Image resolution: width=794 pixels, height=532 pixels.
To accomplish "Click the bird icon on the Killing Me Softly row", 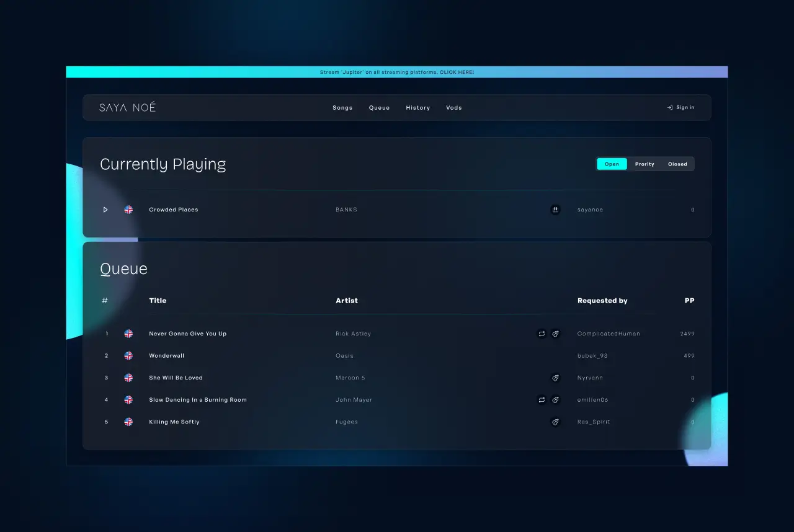I will pyautogui.click(x=555, y=422).
